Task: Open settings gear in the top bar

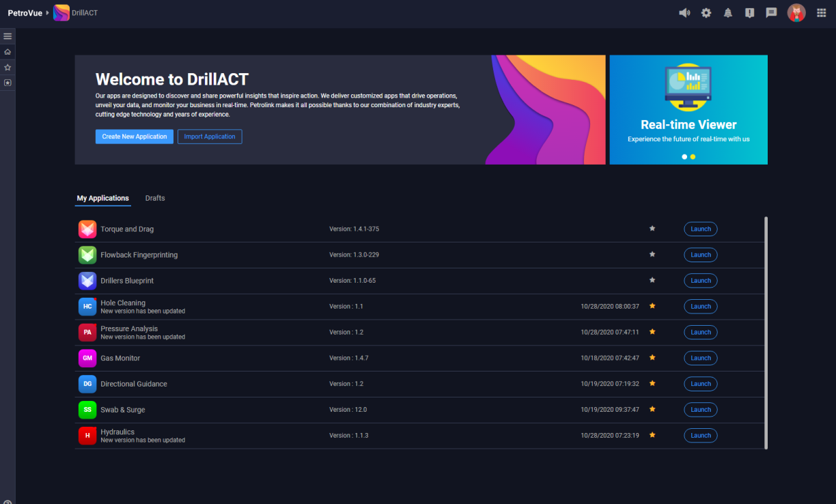Action: (706, 13)
